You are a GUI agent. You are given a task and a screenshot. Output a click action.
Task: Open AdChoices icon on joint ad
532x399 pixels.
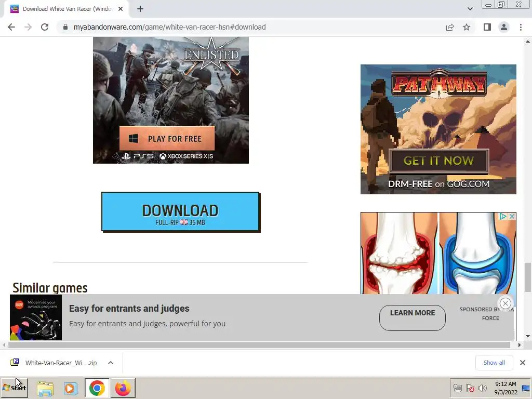pos(503,217)
